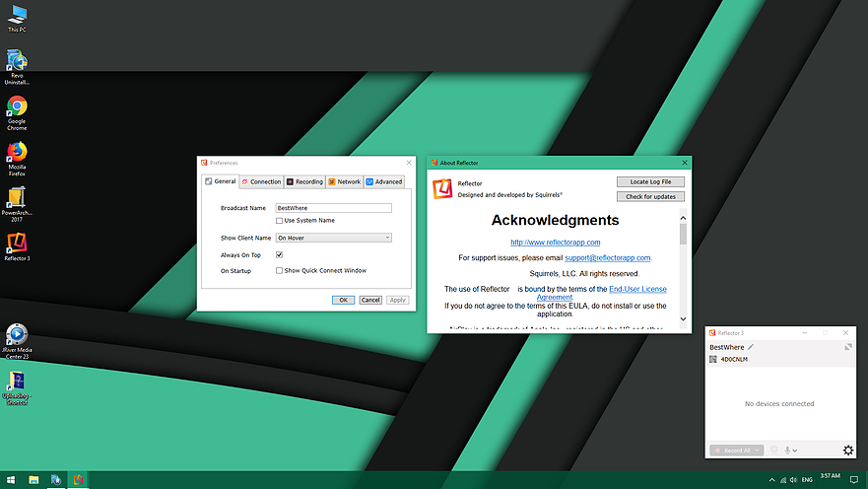This screenshot has width=868, height=489.
Task: Switch to the Network tab
Action: click(x=344, y=181)
